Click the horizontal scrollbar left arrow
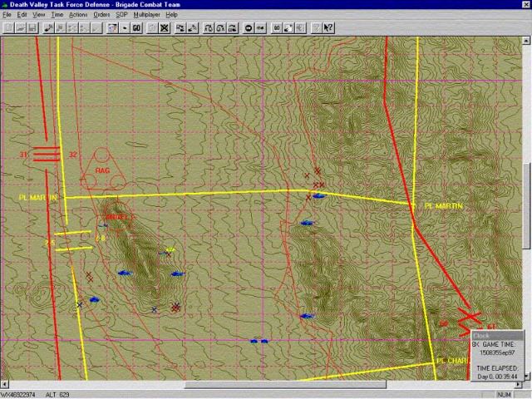 (5, 385)
